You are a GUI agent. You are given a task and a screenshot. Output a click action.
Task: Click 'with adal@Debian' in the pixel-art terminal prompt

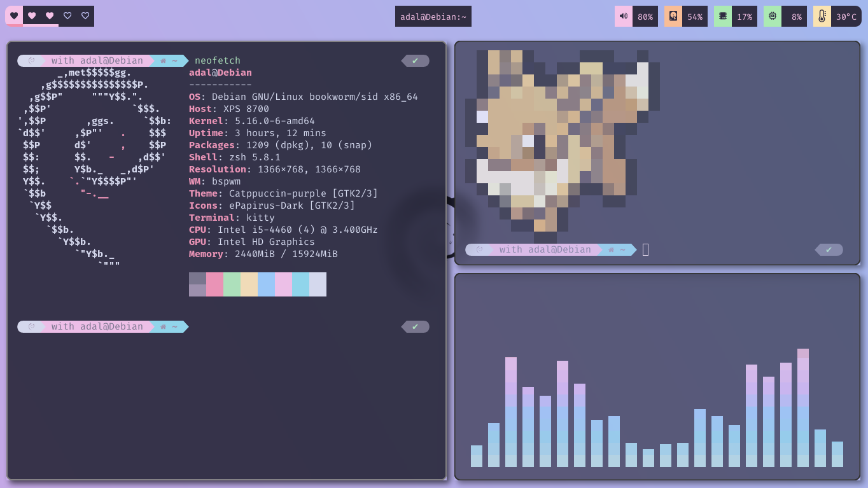click(545, 249)
